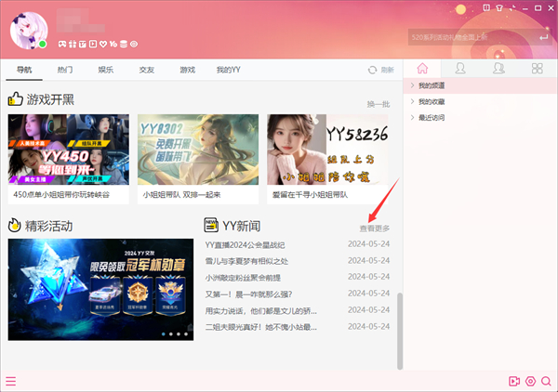Click the video camera icon at bottom right

514,382
